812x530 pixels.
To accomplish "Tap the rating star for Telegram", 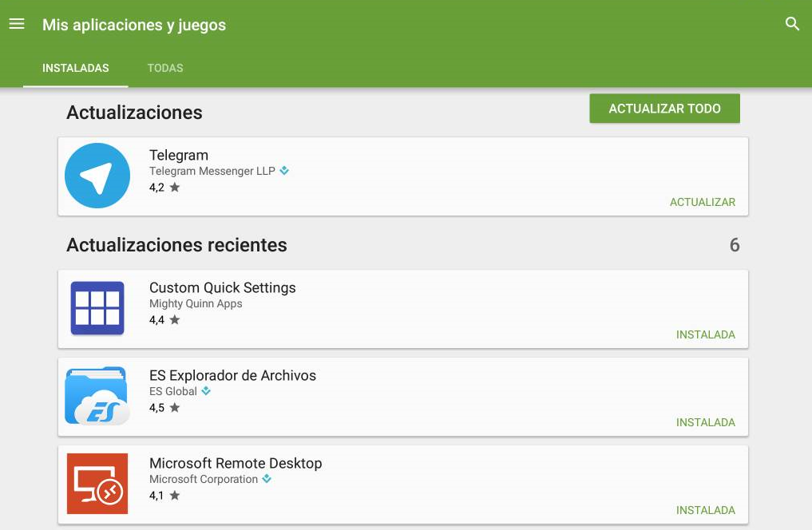I will [x=175, y=188].
